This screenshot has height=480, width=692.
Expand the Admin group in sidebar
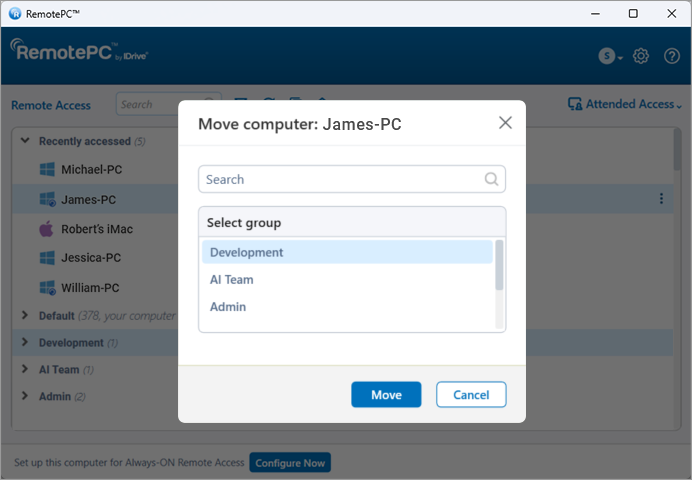tap(26, 396)
